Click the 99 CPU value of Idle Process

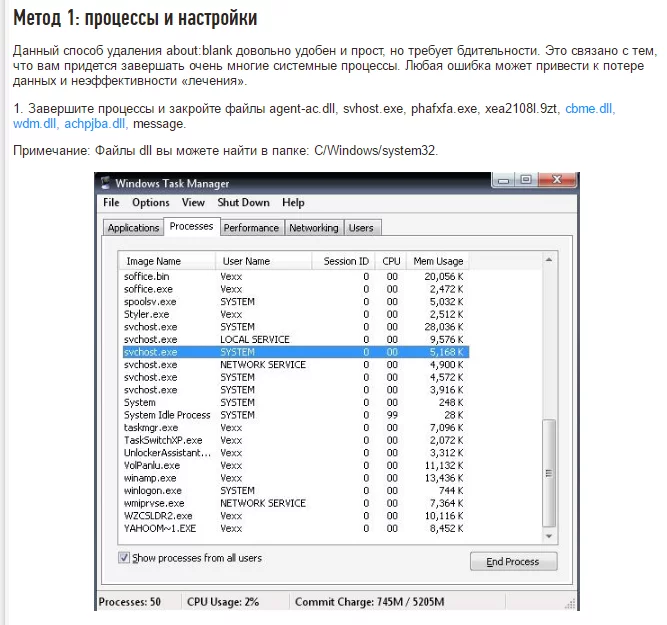[x=392, y=415]
